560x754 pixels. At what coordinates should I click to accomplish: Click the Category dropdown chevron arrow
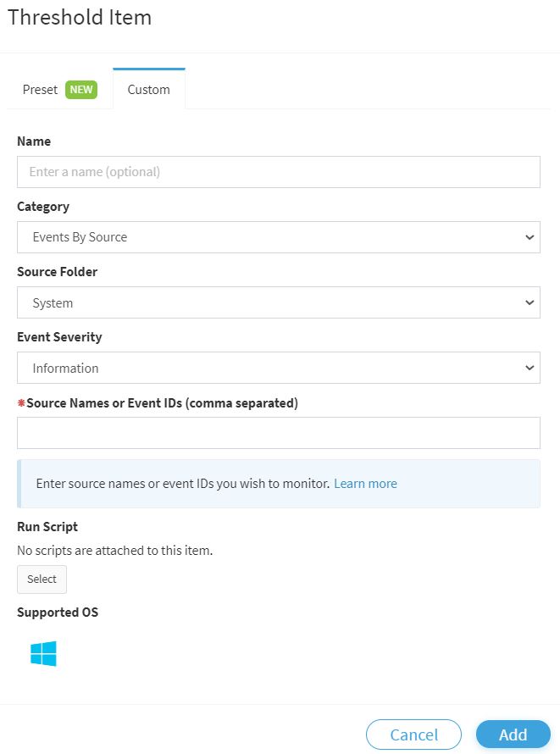(x=530, y=237)
